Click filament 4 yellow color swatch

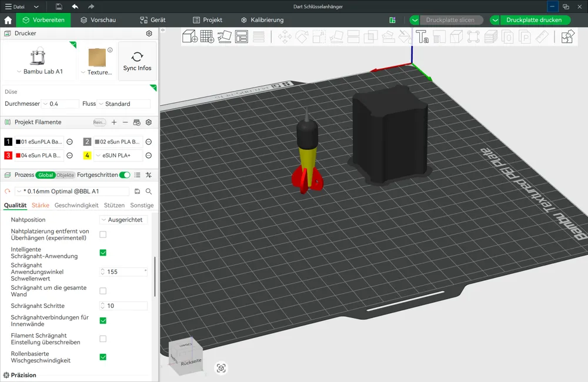[87, 155]
